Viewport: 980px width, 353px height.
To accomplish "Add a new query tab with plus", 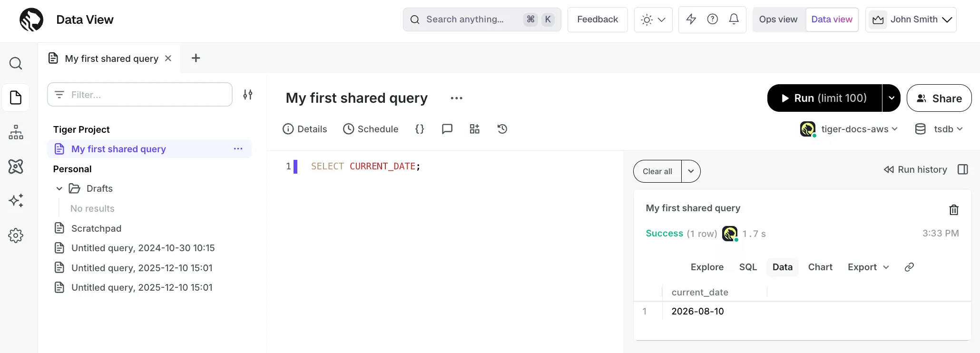I will tap(196, 58).
